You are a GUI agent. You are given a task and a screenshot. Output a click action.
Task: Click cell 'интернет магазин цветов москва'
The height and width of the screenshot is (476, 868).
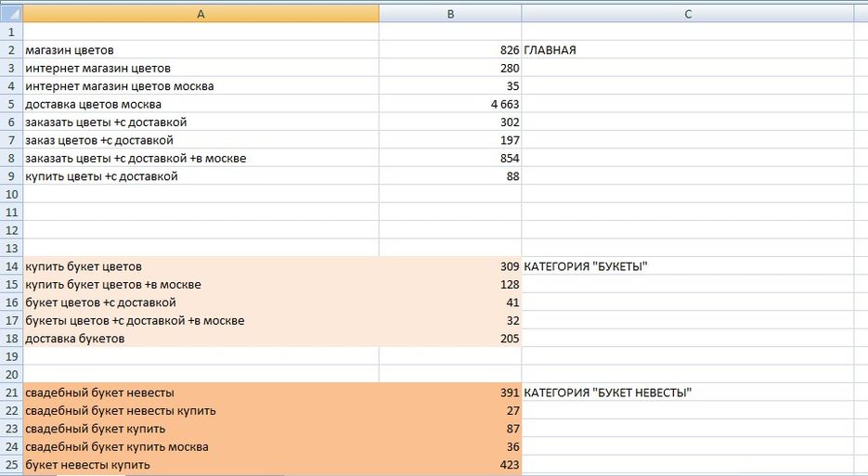pyautogui.click(x=201, y=85)
